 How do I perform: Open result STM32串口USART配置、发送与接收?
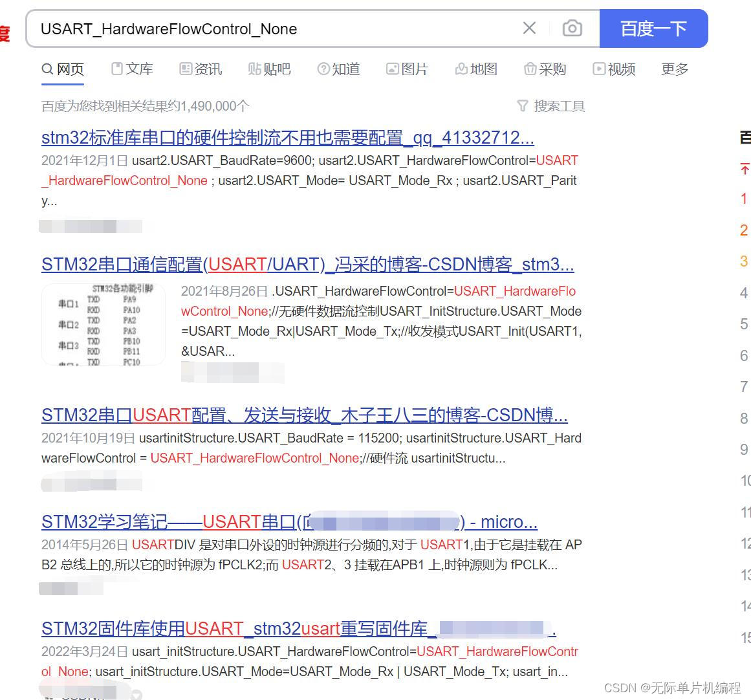coord(305,415)
